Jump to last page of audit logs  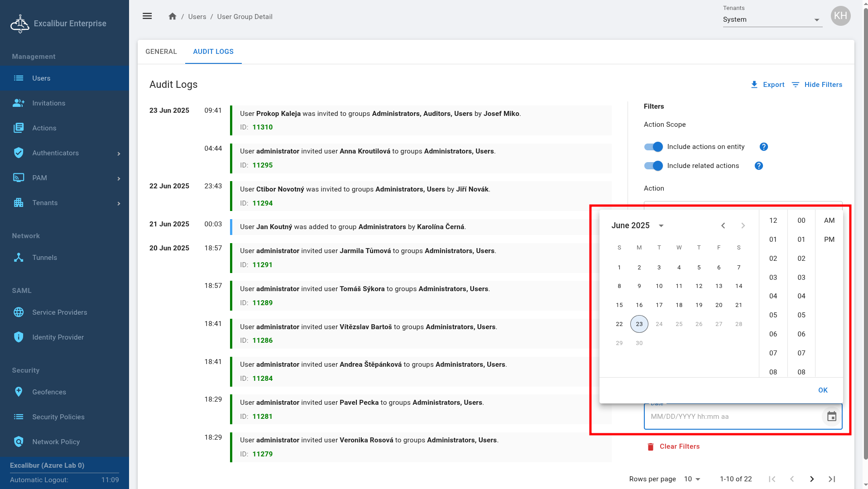831,479
